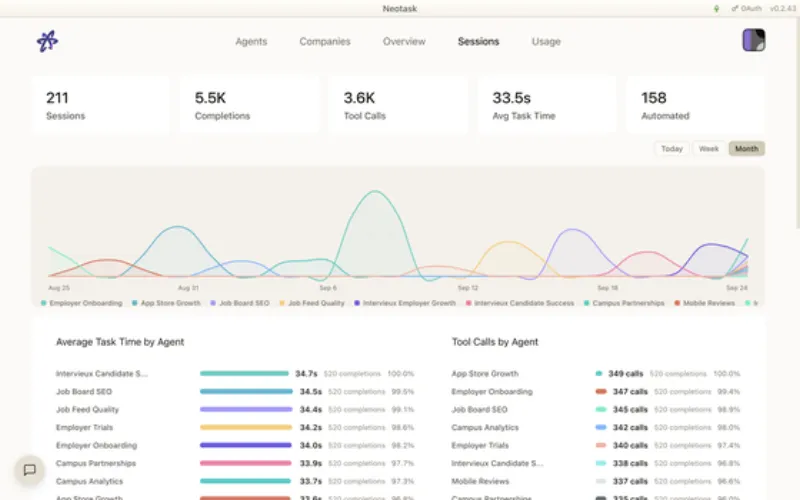Click Employer Trials 340 calls swatch
The width and height of the screenshot is (800, 500).
601,445
